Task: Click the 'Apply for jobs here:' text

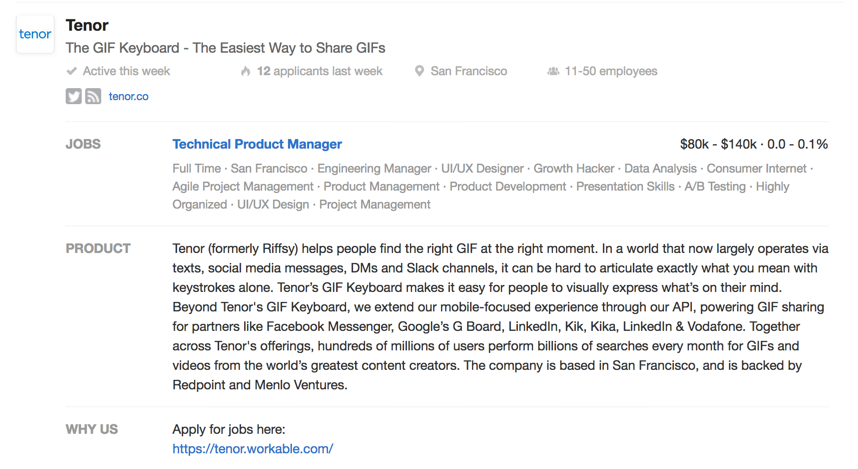Action: [229, 429]
